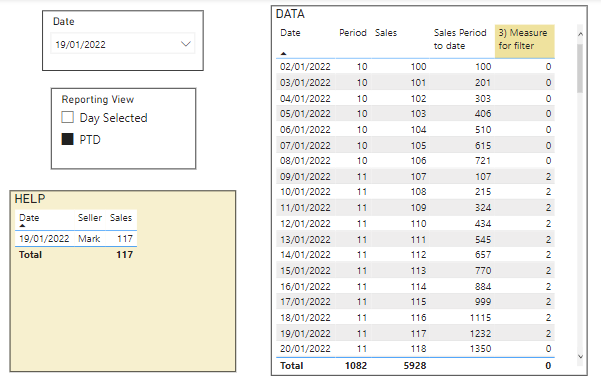601x388 pixels.
Task: Click the Date slicer title label
Action: click(x=64, y=21)
